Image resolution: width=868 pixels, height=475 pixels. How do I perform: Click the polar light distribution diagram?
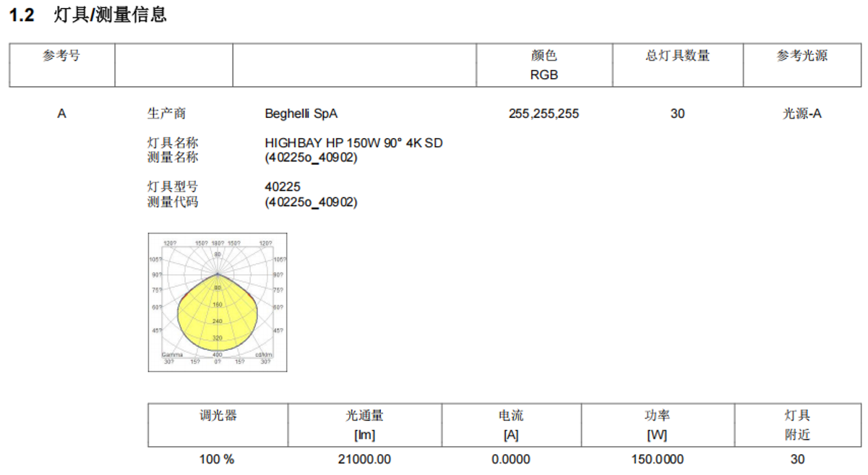[x=218, y=302]
